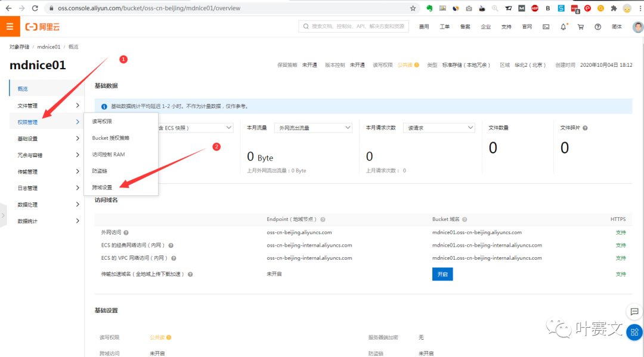Click the oss-cn-beijing.aliyuncs.com endpoint text
Screen dimensions: 644x357
(x=299, y=232)
